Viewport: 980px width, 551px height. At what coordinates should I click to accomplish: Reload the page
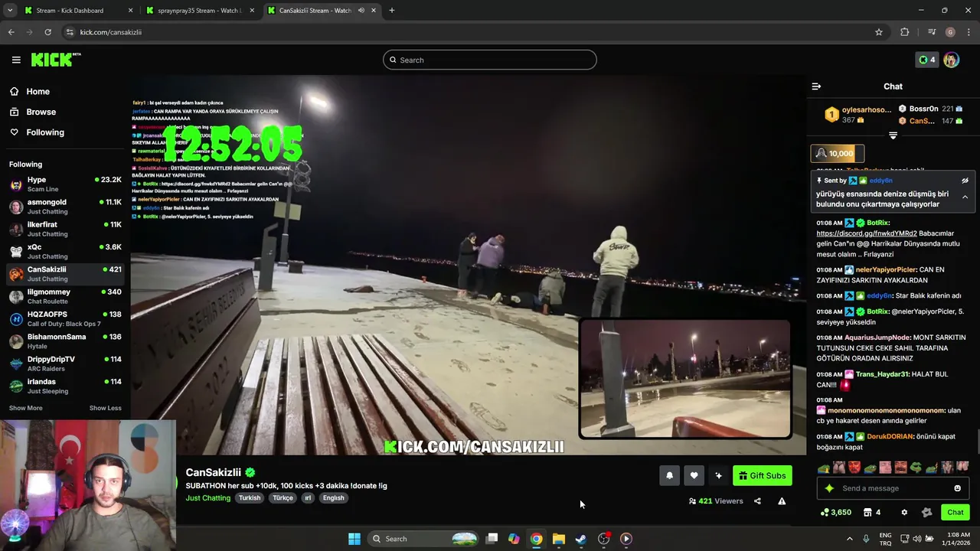pos(47,32)
